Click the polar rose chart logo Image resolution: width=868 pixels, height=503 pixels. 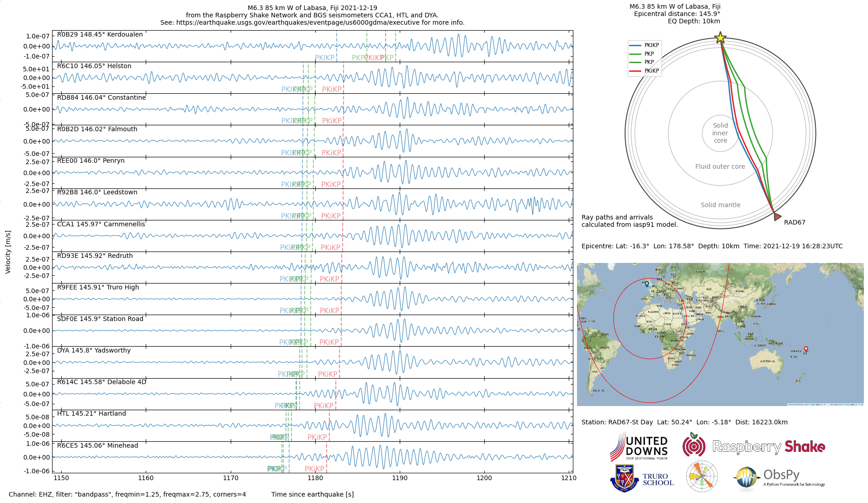coord(702,476)
